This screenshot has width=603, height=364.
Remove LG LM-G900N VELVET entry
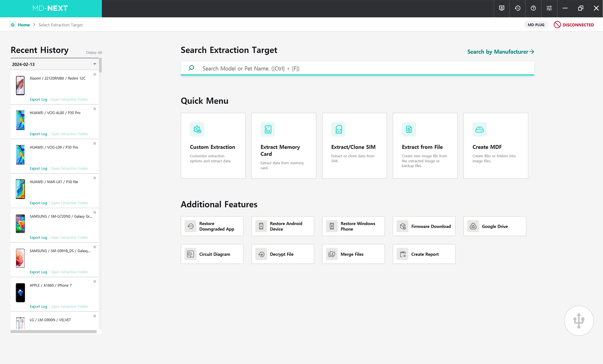tap(95, 316)
